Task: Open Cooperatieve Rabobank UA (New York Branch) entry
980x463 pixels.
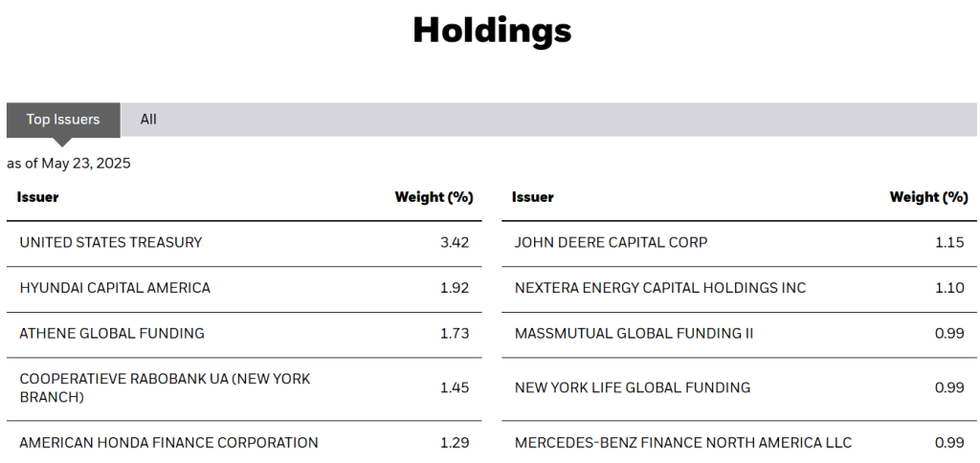Action: point(165,387)
